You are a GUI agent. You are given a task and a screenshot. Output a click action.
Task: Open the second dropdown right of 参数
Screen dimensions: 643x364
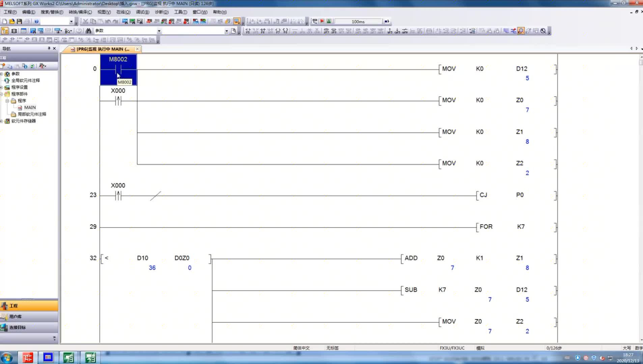(x=226, y=31)
